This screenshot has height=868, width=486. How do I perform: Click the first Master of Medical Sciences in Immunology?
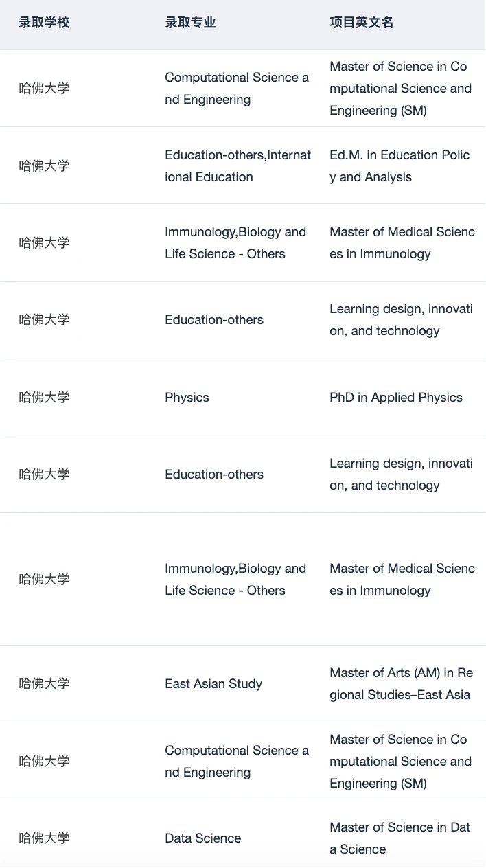(402, 242)
